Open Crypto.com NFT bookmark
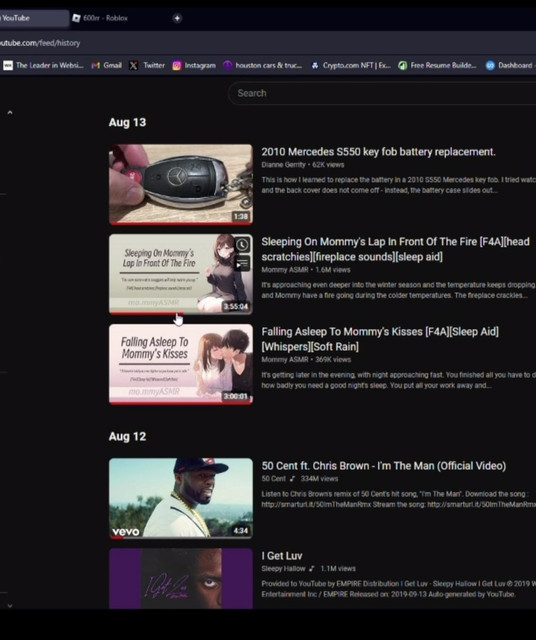This screenshot has height=640, width=536. click(x=350, y=65)
